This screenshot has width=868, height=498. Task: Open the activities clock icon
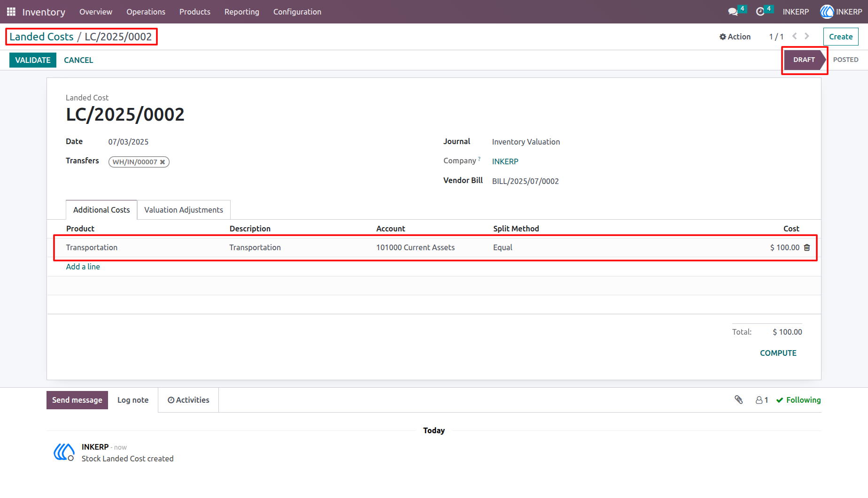760,12
